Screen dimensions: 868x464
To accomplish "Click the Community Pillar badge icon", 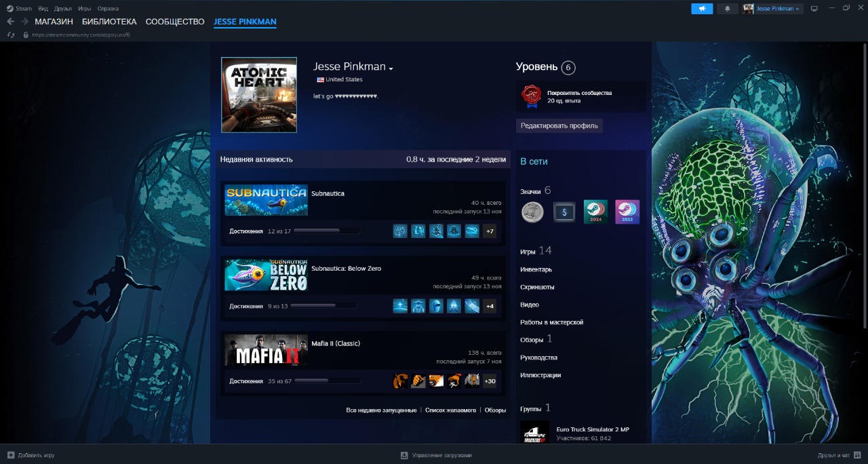I will (530, 96).
